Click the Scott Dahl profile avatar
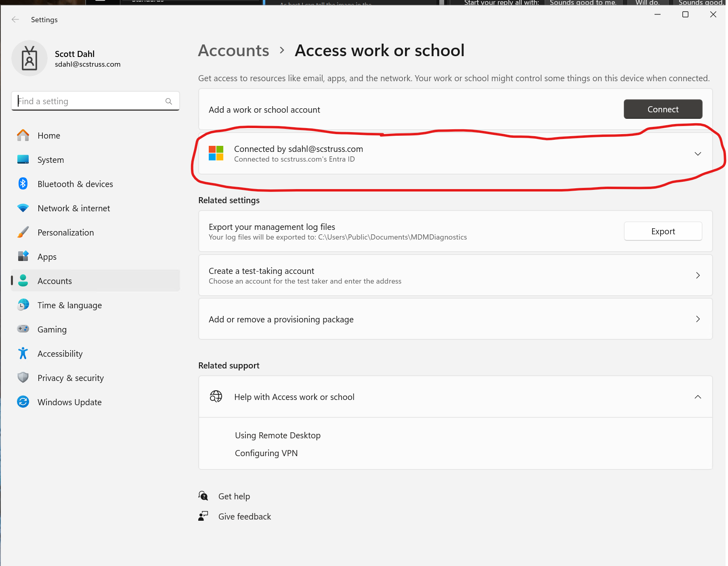Viewport: 728px width, 566px height. coord(29,58)
